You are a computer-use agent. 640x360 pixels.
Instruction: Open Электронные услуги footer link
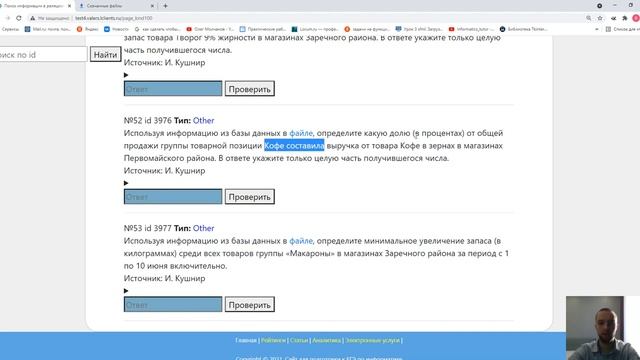pyautogui.click(x=372, y=340)
